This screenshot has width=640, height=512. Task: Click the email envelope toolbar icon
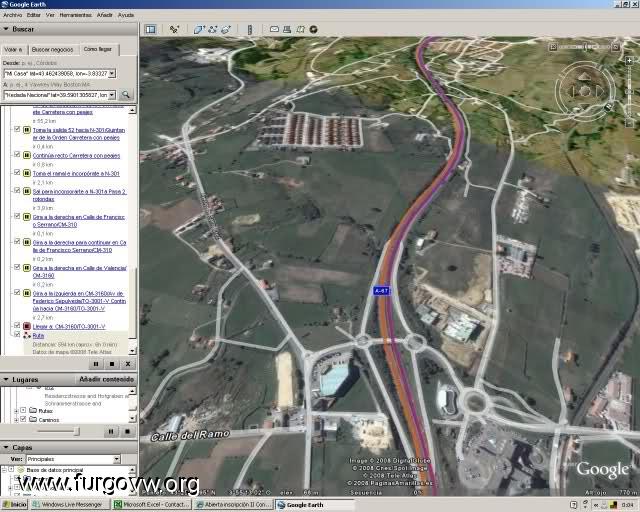point(274,29)
